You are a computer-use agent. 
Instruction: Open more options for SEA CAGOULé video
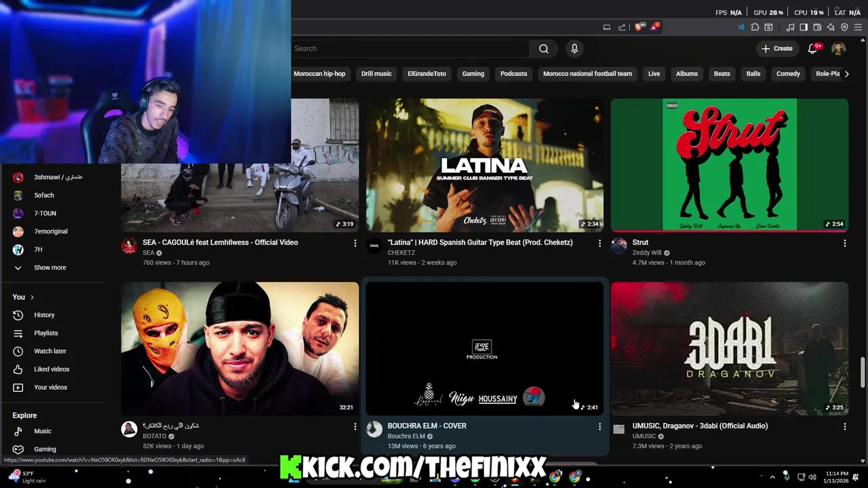pyautogui.click(x=355, y=243)
